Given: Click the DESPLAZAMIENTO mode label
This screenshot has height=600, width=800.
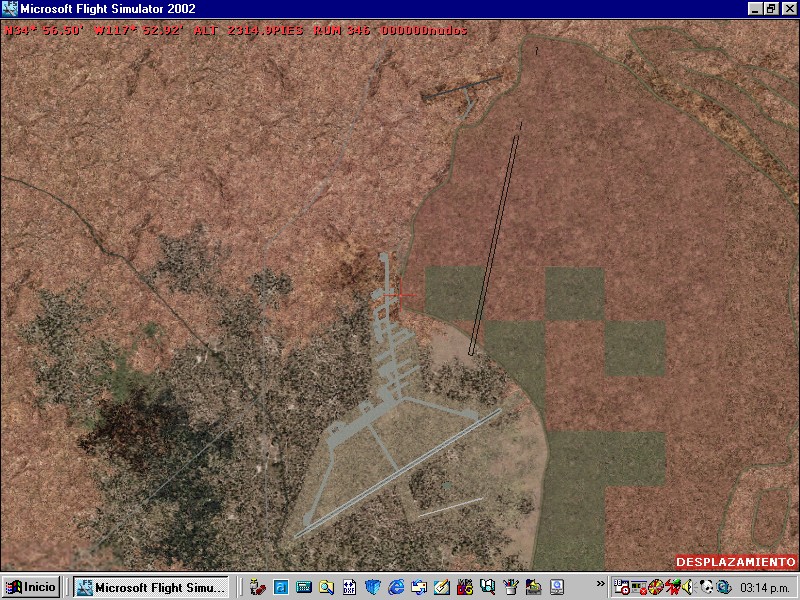Looking at the screenshot, I should [736, 562].
